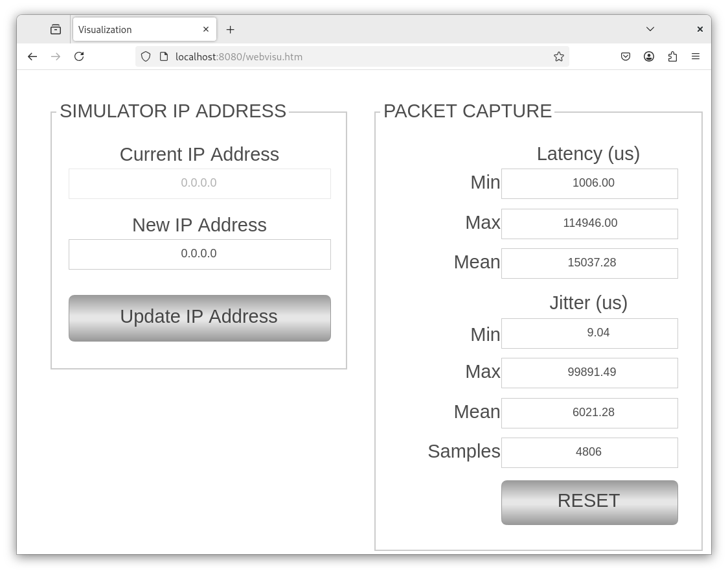Click the Samples value field
Image resolution: width=728 pixels, height=573 pixels.
coord(589,452)
